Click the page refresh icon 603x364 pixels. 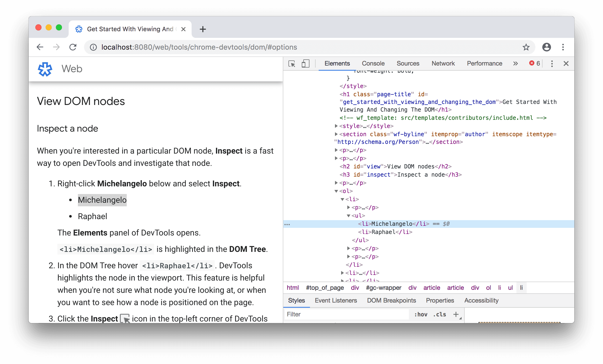point(74,47)
